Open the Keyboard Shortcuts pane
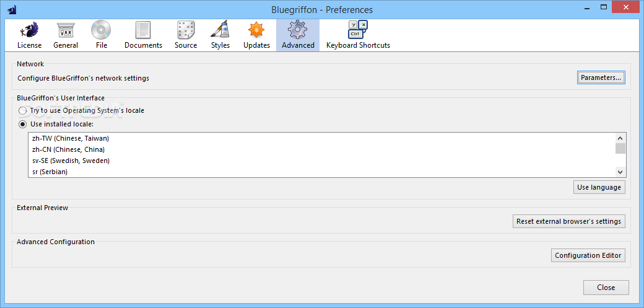Viewport: 644px width, 308px height. 358,35
